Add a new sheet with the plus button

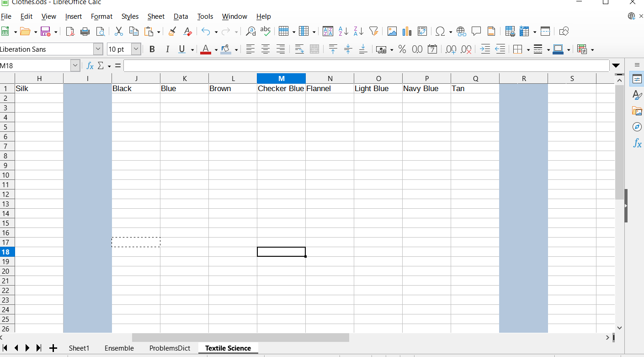pos(53,348)
